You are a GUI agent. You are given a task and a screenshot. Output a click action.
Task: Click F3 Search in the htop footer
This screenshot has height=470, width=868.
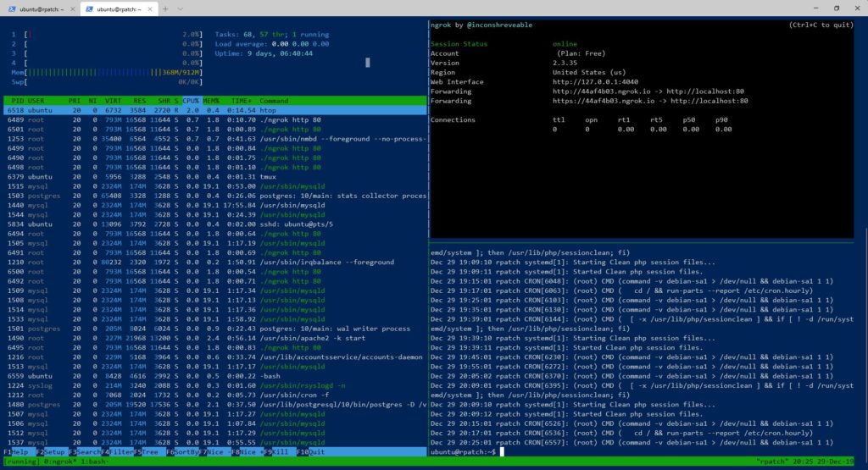(86, 452)
